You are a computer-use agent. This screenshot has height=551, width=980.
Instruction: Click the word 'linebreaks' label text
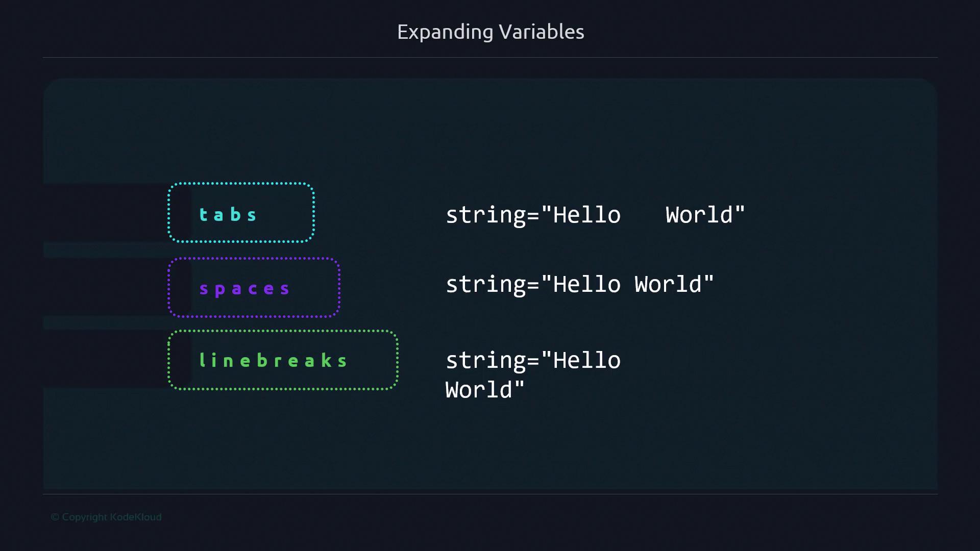(x=273, y=361)
